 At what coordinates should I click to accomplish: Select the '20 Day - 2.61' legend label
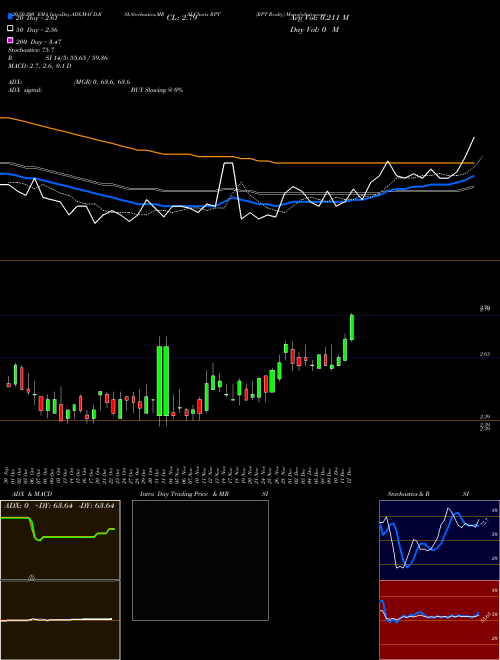(36, 18)
